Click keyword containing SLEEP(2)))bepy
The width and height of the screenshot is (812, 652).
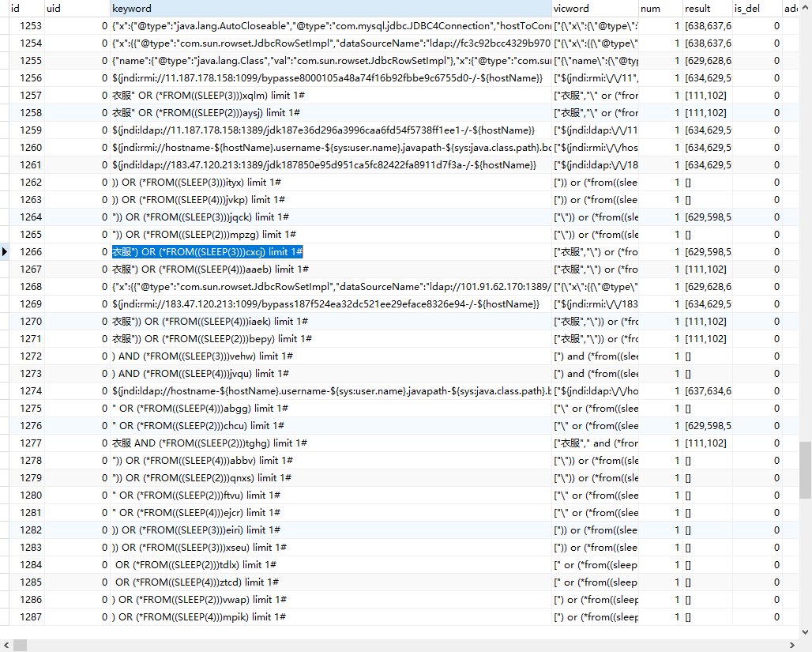coord(331,339)
